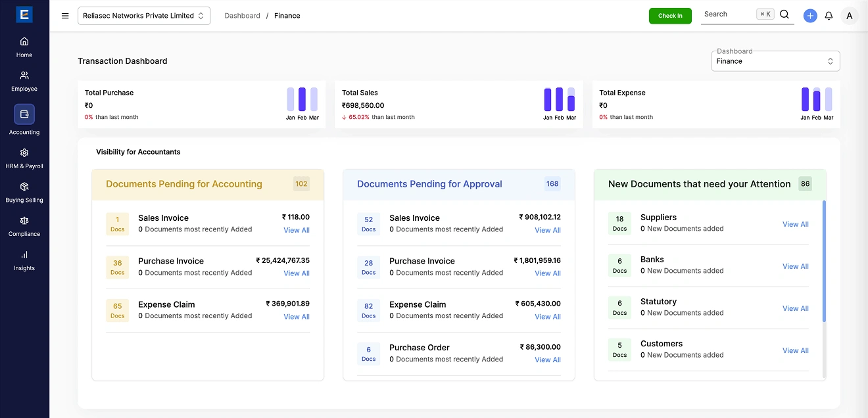The height and width of the screenshot is (418, 868).
Task: Click the Search input field
Action: (727, 14)
